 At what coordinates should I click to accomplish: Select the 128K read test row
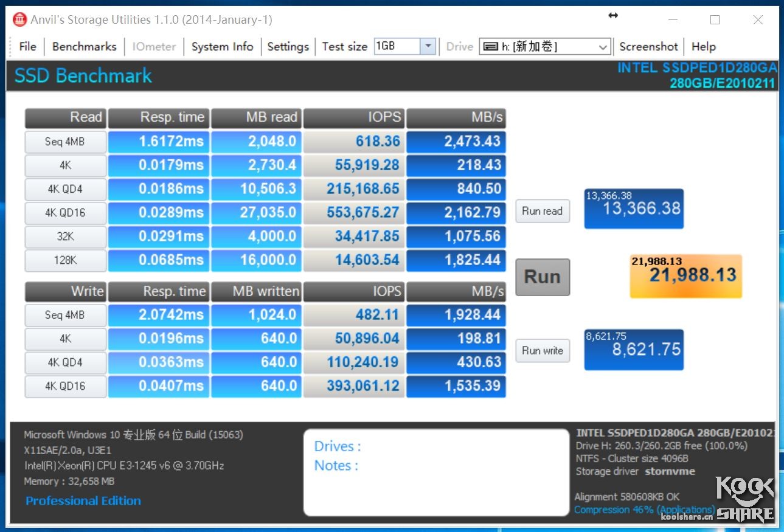[x=65, y=260]
